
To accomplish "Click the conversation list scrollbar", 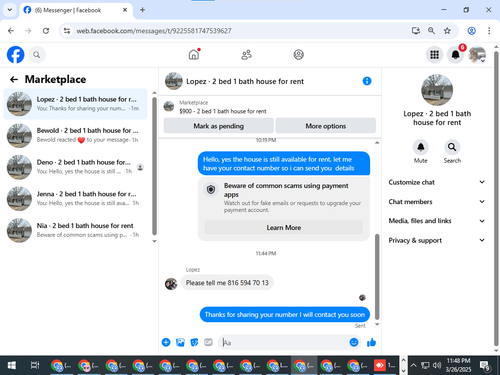I will tap(154, 166).
